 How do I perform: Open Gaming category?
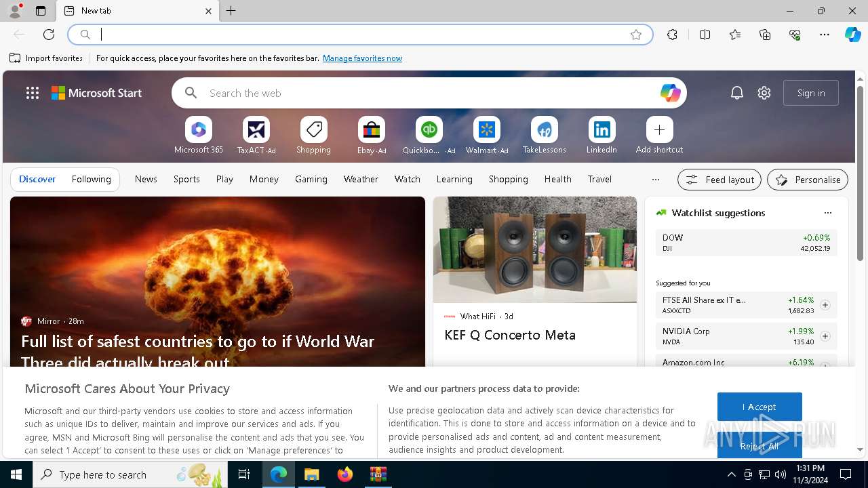[311, 179]
